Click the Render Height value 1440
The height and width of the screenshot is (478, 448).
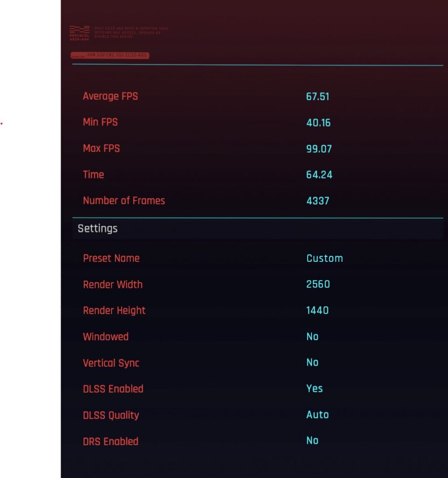point(317,310)
